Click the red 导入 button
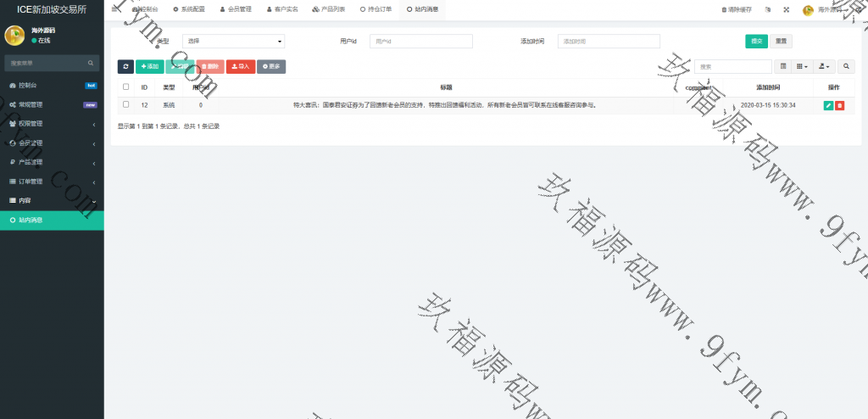Screen dimensions: 868x419 pyautogui.click(x=241, y=66)
